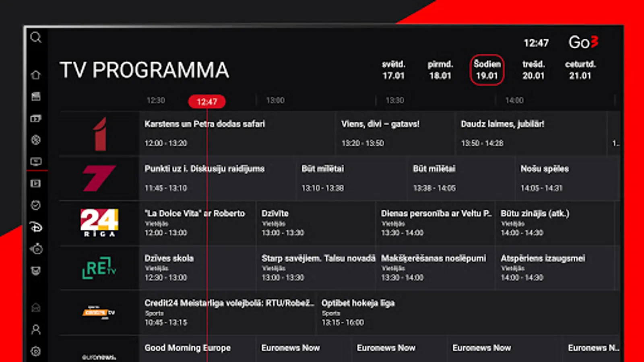Jump to 13:30 on the timeline
Image resolution: width=644 pixels, height=362 pixels.
(395, 100)
